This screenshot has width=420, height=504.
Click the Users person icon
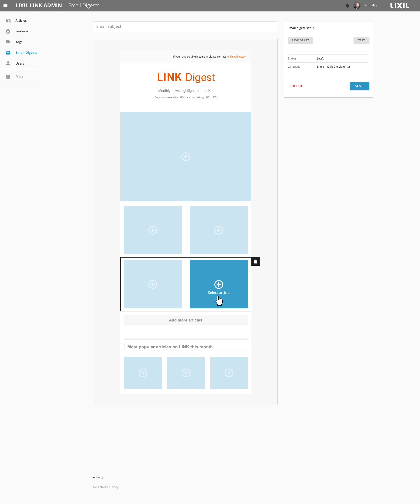click(x=8, y=63)
